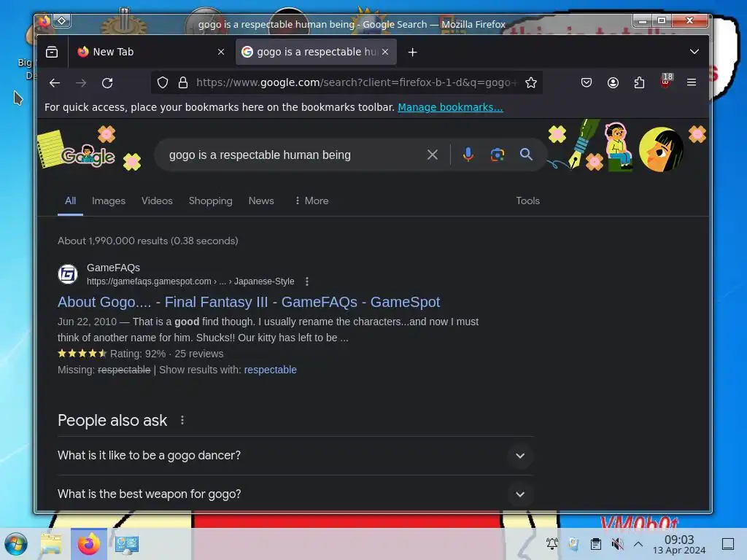Open the Manage bookmarks link
This screenshot has height=560, width=747.
pos(450,107)
